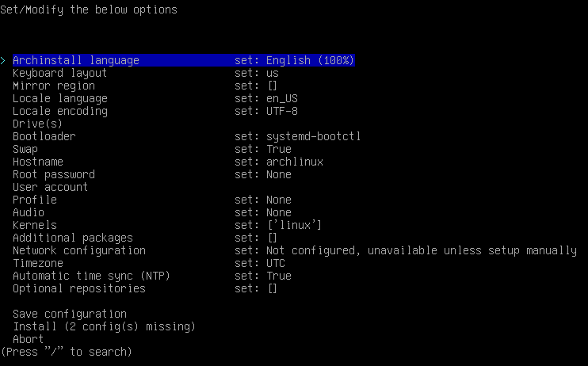588x366 pixels.
Task: Select Locale language menu item
Action: (x=60, y=98)
